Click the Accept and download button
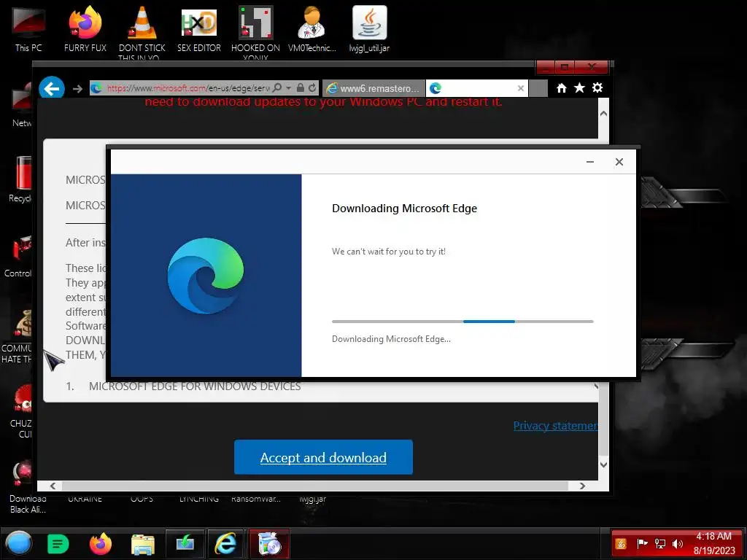The width and height of the screenshot is (747, 560). [x=323, y=457]
